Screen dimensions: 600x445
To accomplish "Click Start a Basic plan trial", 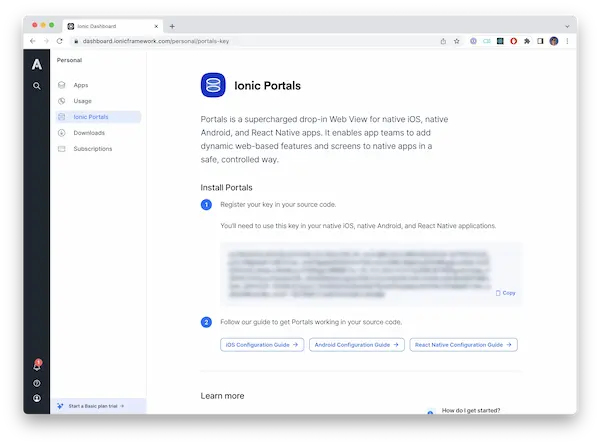I will [97, 406].
